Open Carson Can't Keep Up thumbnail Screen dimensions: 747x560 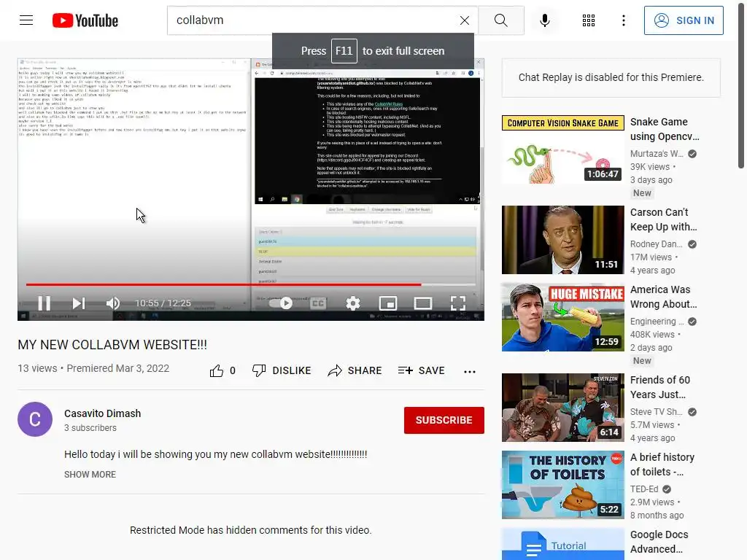tap(562, 240)
